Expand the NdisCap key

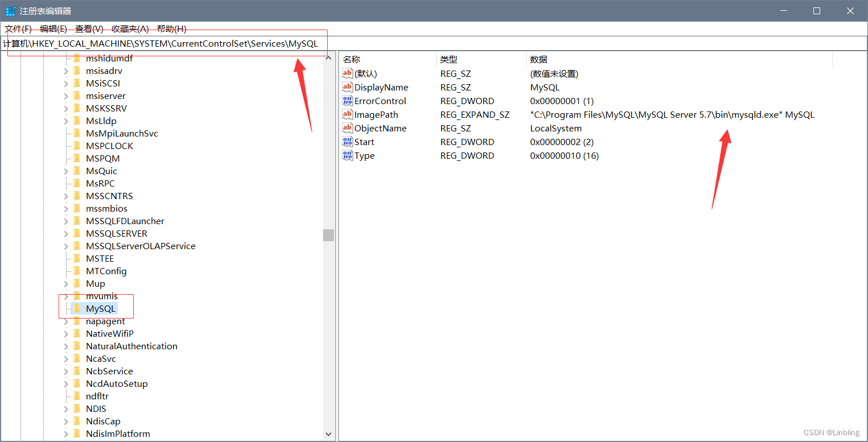pos(65,421)
